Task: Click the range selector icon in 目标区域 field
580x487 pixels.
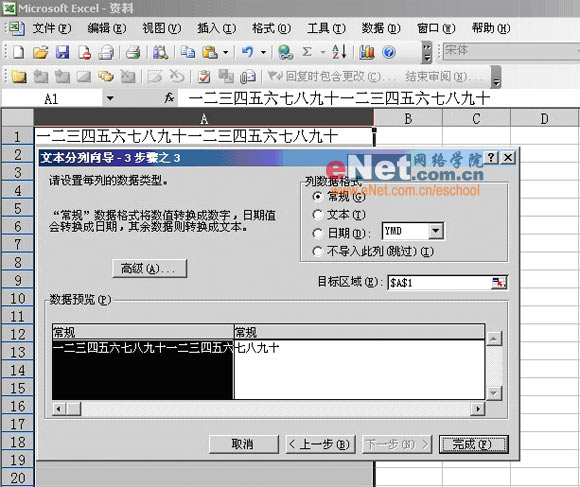Action: coord(499,283)
